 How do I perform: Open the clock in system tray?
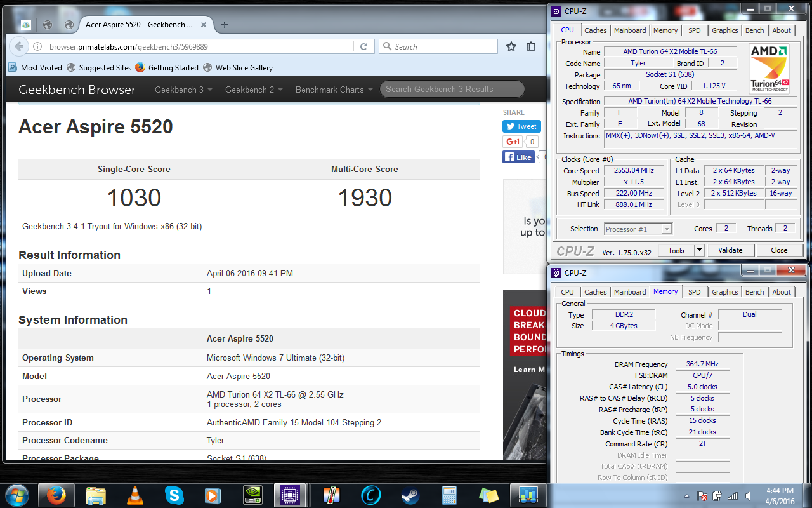[x=780, y=495]
